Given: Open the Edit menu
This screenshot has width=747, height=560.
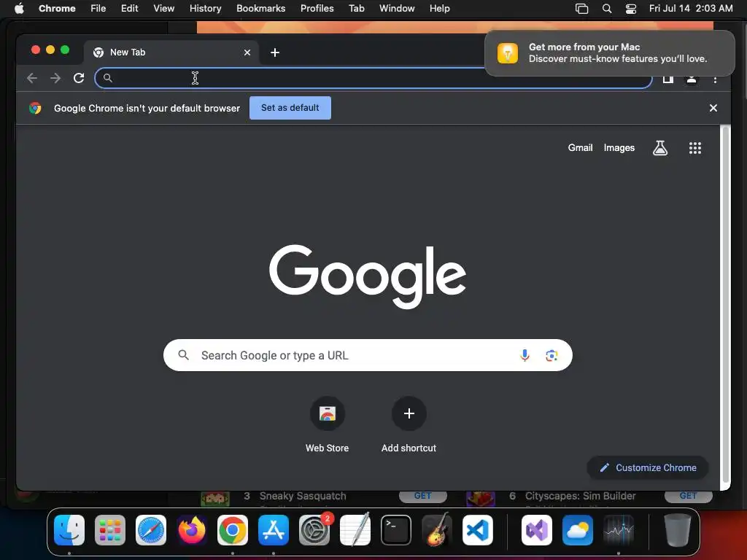Looking at the screenshot, I should (x=129, y=9).
